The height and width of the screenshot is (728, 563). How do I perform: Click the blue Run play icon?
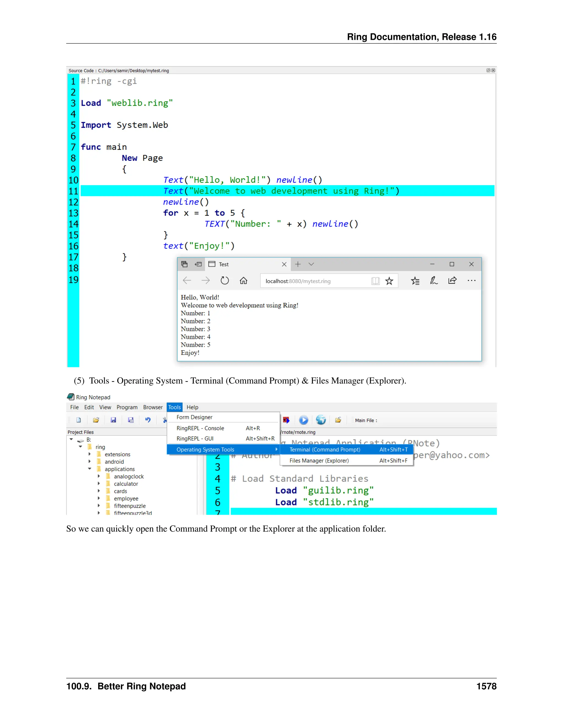point(303,420)
